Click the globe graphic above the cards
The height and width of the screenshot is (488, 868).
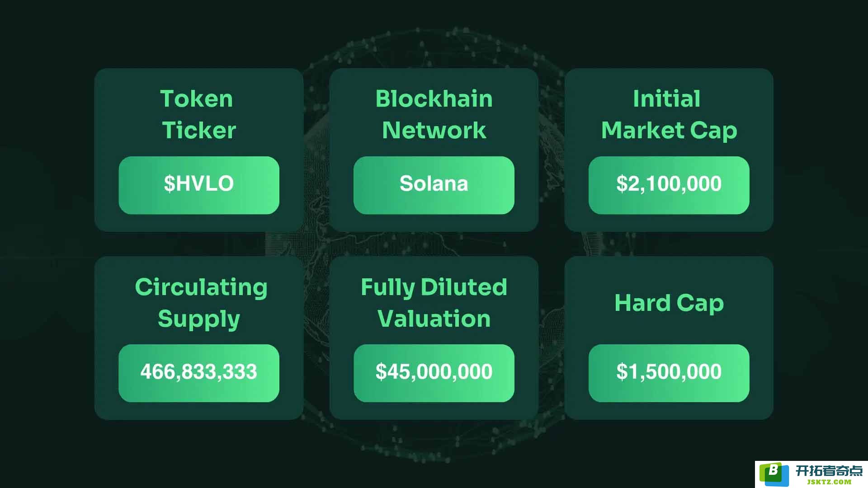434,47
